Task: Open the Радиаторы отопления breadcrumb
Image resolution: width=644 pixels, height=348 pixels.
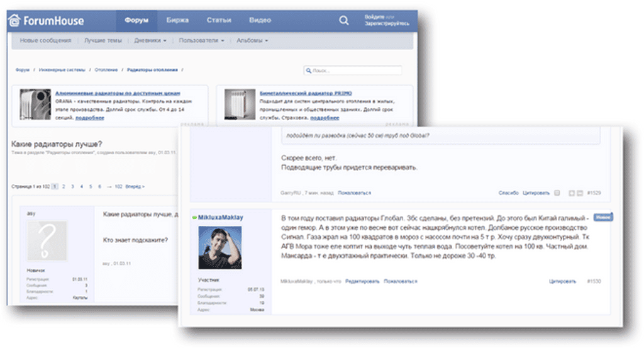Action: point(152,70)
